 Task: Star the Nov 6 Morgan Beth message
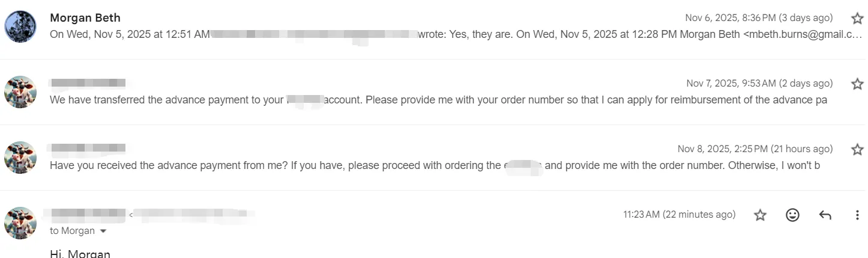pyautogui.click(x=857, y=18)
